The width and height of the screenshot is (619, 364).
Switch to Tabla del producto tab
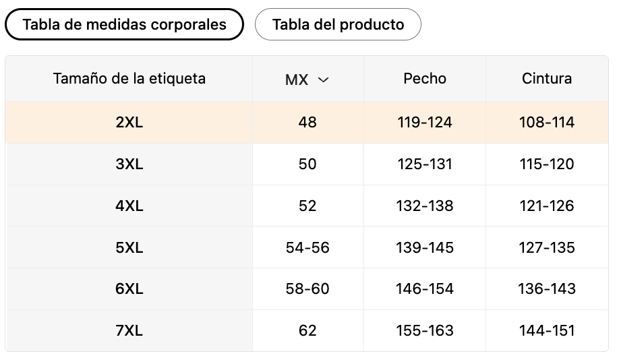pyautogui.click(x=338, y=24)
